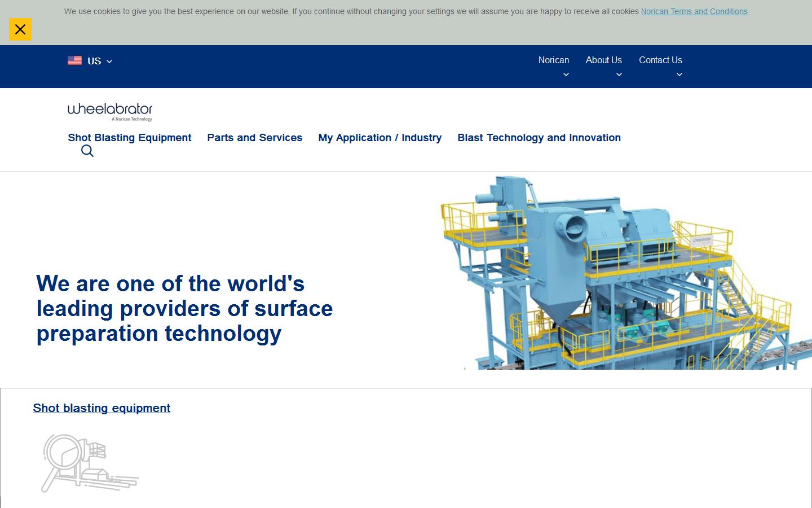Click the US flag icon
The width and height of the screenshot is (812, 508).
tap(75, 60)
